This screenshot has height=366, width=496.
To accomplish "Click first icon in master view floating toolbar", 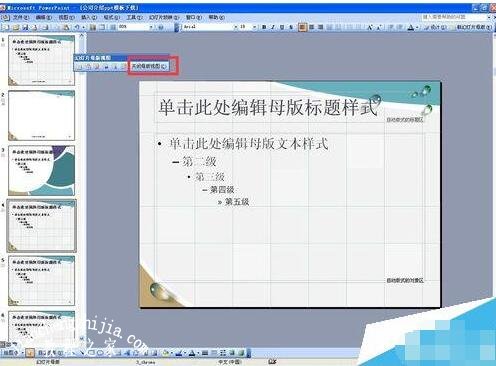I will (x=79, y=67).
